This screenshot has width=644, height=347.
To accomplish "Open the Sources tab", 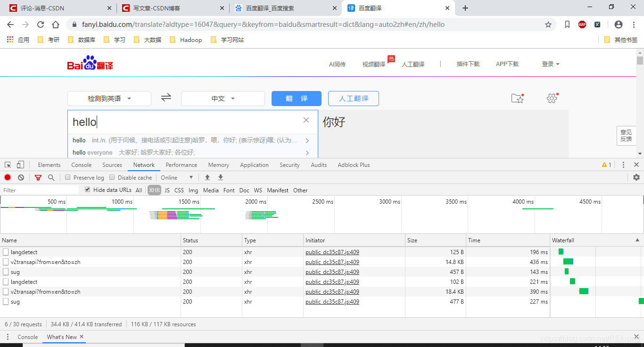I will coord(112,165).
